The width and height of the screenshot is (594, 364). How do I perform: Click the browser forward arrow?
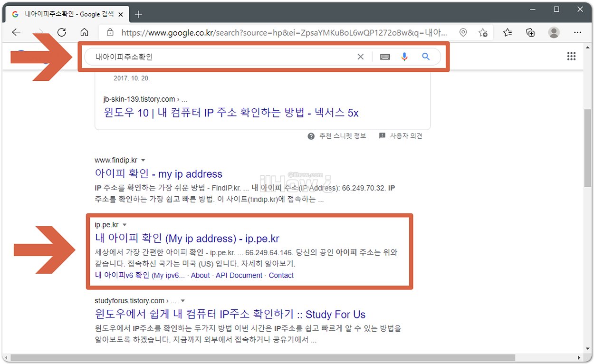tap(39, 32)
